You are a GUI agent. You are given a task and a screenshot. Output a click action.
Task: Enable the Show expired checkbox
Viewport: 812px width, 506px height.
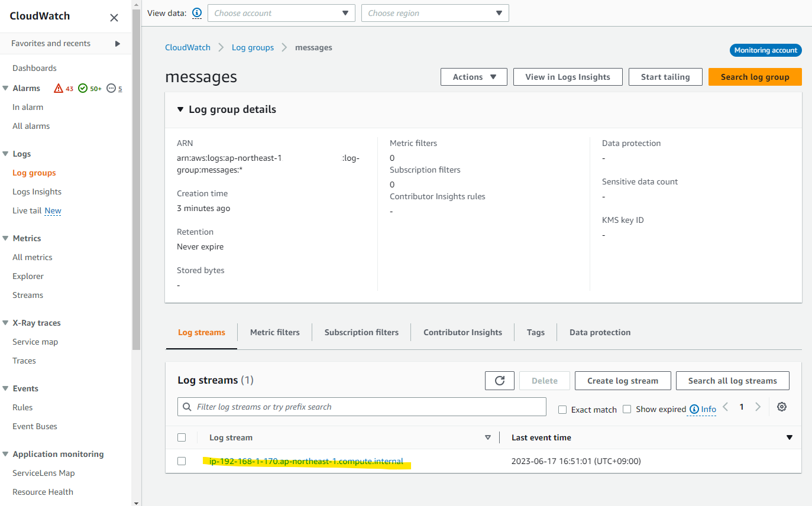tap(627, 409)
